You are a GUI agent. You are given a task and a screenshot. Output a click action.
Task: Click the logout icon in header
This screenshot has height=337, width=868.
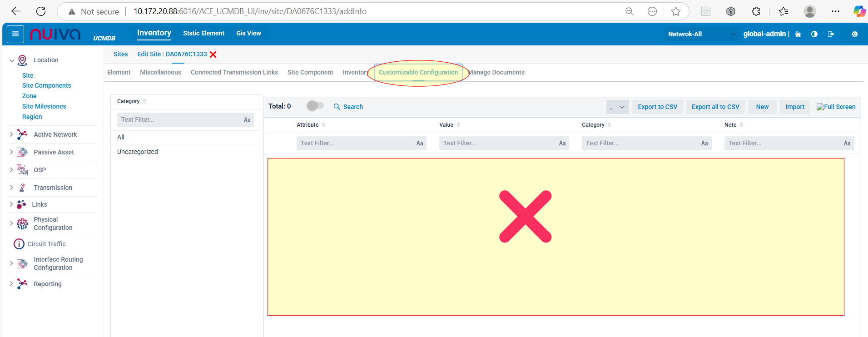(831, 34)
